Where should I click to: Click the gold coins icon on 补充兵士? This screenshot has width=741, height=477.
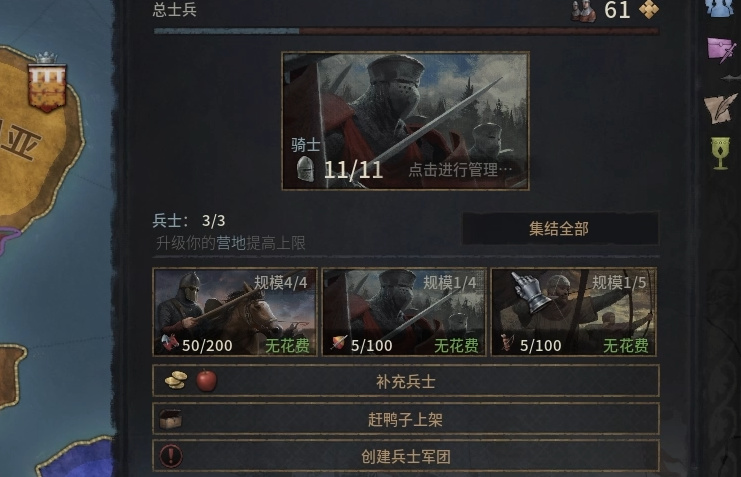point(176,381)
